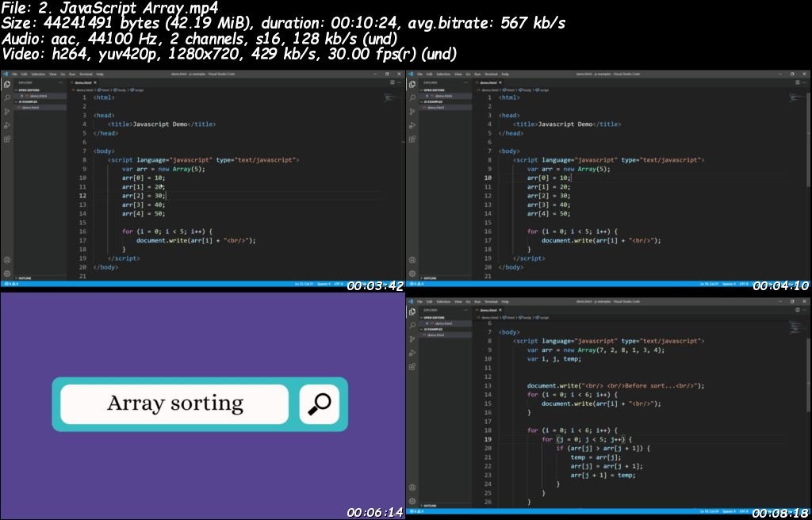Collapse JS EXAMPLES folder in 00:04:10 frame

point(432,102)
